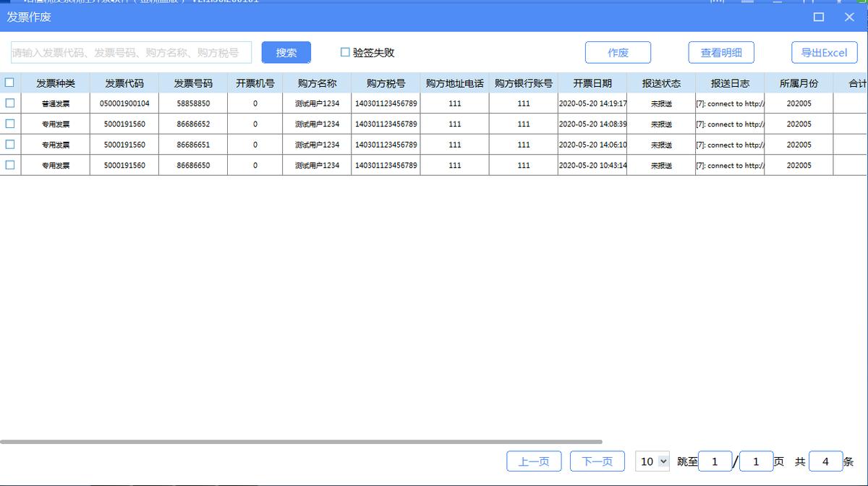The width and height of the screenshot is (868, 486).
Task: Click the 开票日期 column header
Action: point(592,83)
